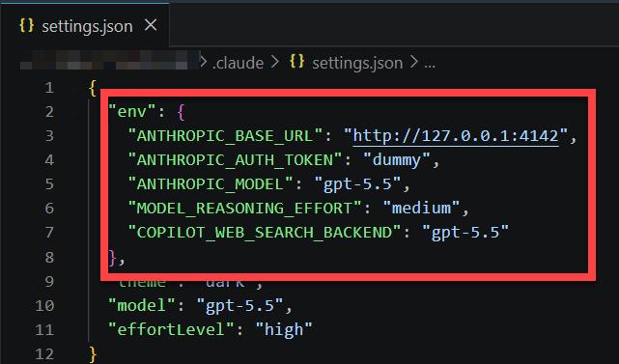The width and height of the screenshot is (619, 364).
Task: Close the settings.json tab
Action: point(151,26)
